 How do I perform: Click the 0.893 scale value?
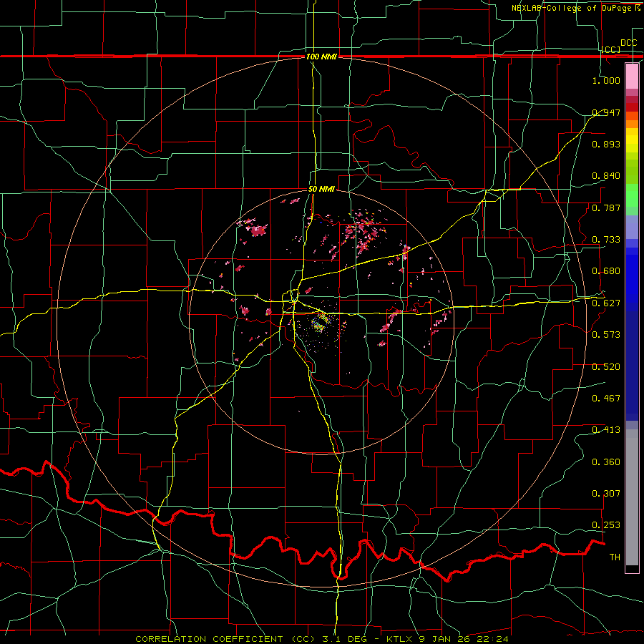606,144
